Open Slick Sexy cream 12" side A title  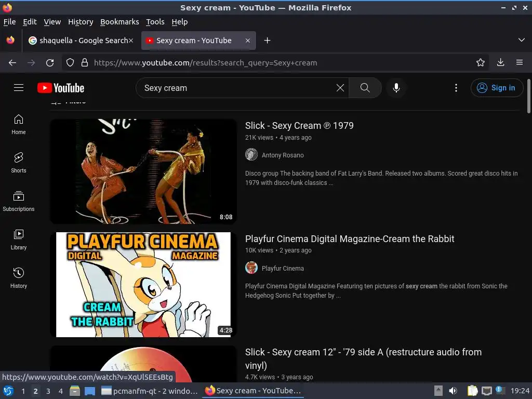pos(363,358)
